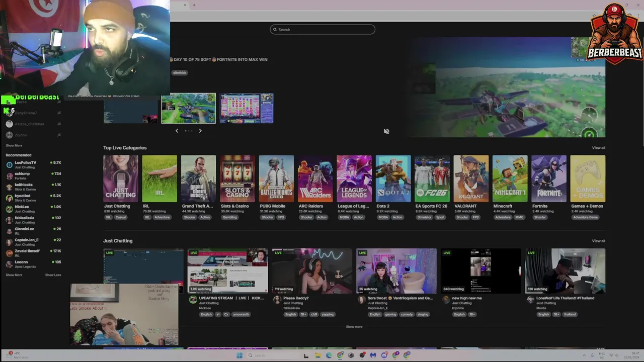Open CaptainJen_E sidebar channel avatar

pos(9,242)
